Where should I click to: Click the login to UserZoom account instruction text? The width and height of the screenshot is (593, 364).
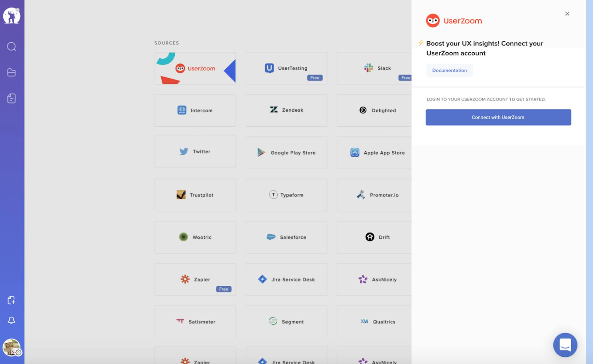click(486, 99)
